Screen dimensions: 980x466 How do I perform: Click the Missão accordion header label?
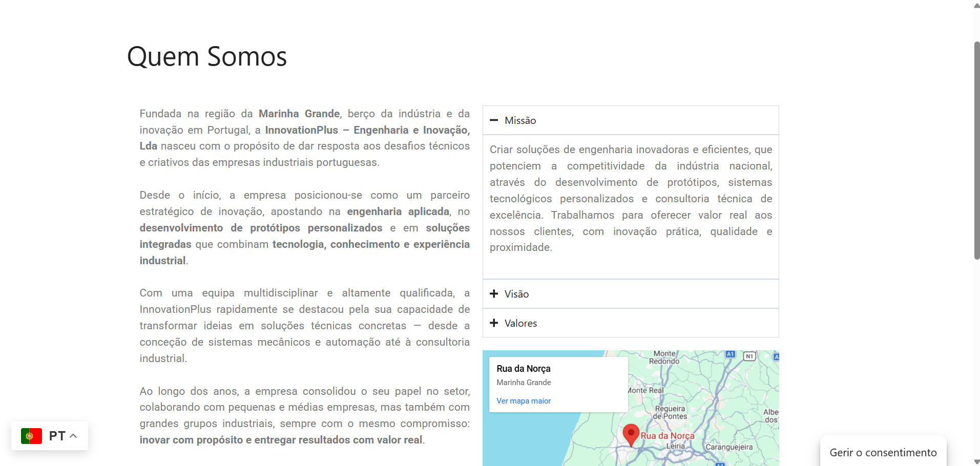pyautogui.click(x=520, y=120)
